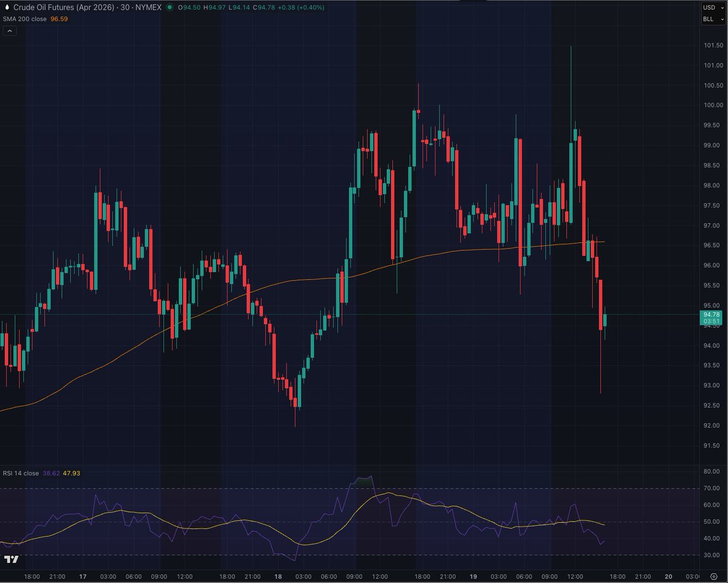The image size is (728, 583).
Task: Click the low value L94.14
Action: pyautogui.click(x=239, y=7)
